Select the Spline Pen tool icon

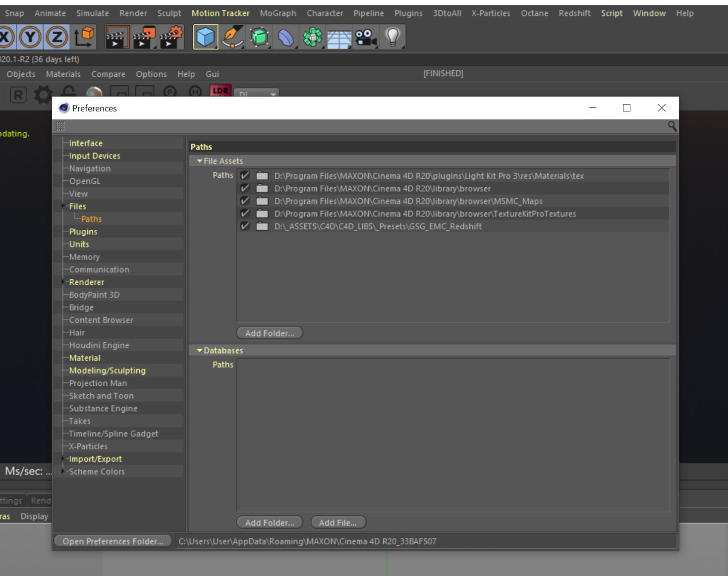(232, 37)
